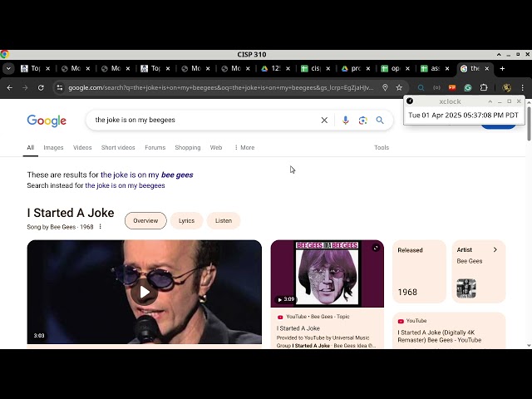Click into the Google search input field
Image resolution: width=532 pixels, height=399 pixels.
pyautogui.click(x=204, y=120)
